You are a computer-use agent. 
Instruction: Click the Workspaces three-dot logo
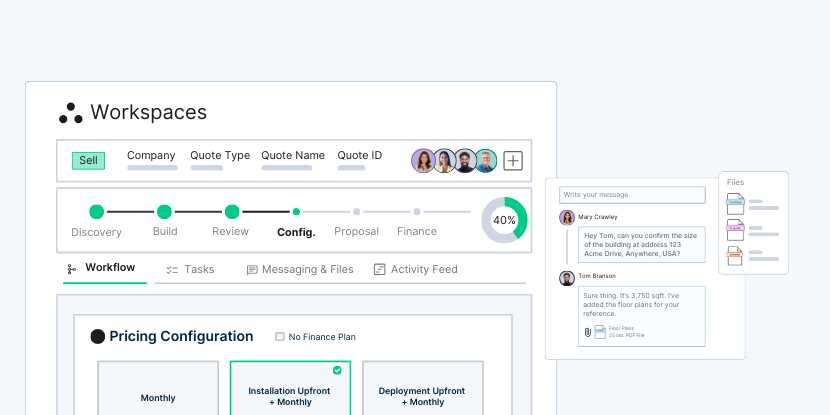point(70,113)
